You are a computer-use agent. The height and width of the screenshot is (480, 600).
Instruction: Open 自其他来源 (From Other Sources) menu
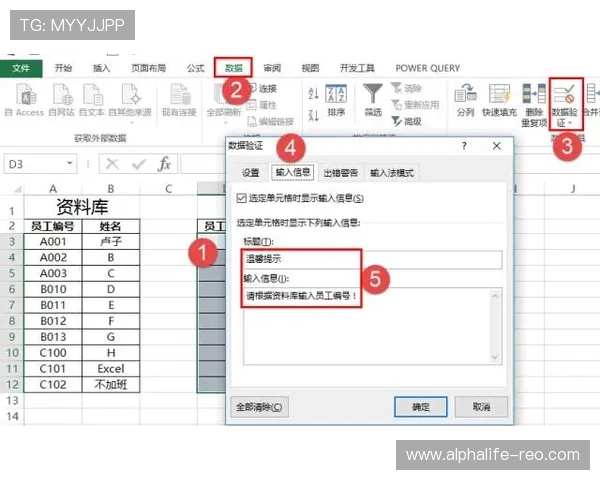(x=130, y=101)
